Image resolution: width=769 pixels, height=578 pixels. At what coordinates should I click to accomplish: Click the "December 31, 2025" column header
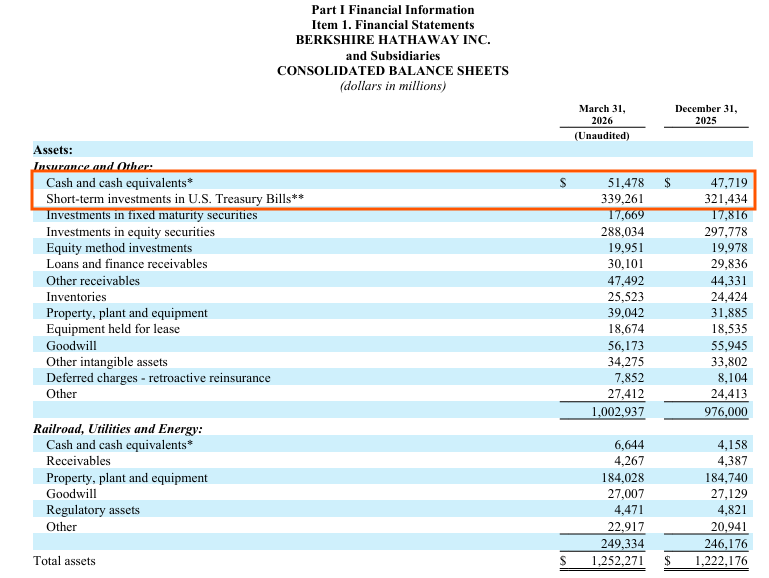pyautogui.click(x=706, y=114)
